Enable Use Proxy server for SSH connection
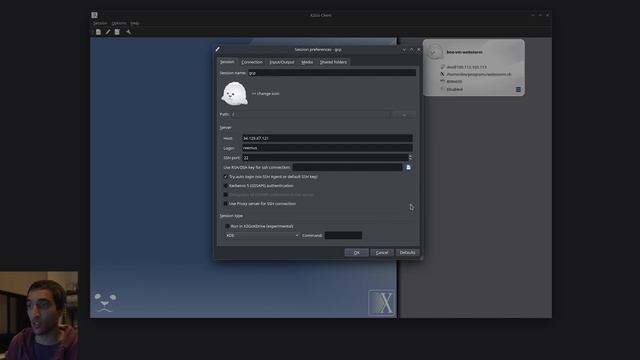The width and height of the screenshot is (640, 360). (226, 204)
